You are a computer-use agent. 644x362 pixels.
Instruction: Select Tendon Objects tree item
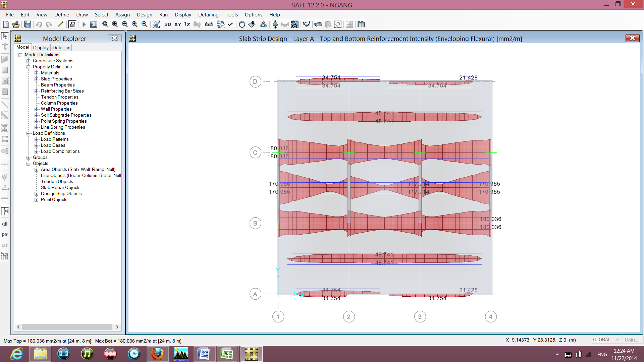[57, 182]
